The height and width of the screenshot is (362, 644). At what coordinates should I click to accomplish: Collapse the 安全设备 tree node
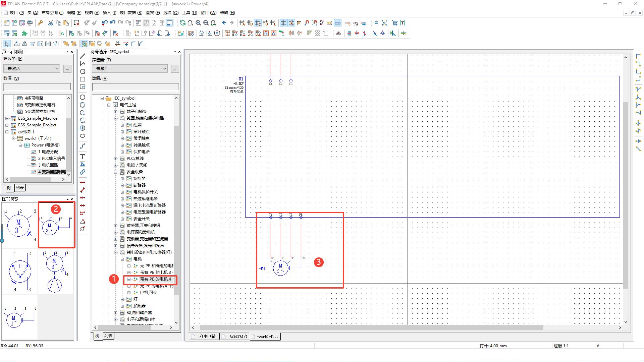coord(116,172)
